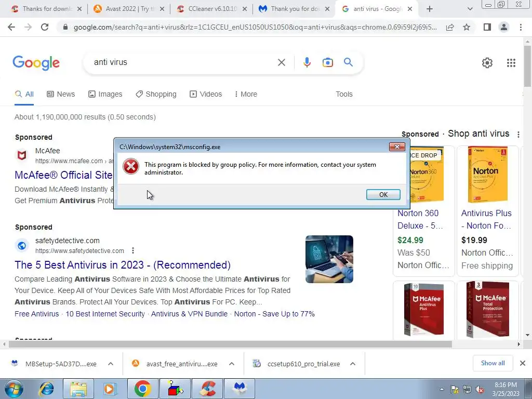Switch to the 'Thanks for downl' tab
Image resolution: width=532 pixels, height=399 pixels.
(x=47, y=9)
